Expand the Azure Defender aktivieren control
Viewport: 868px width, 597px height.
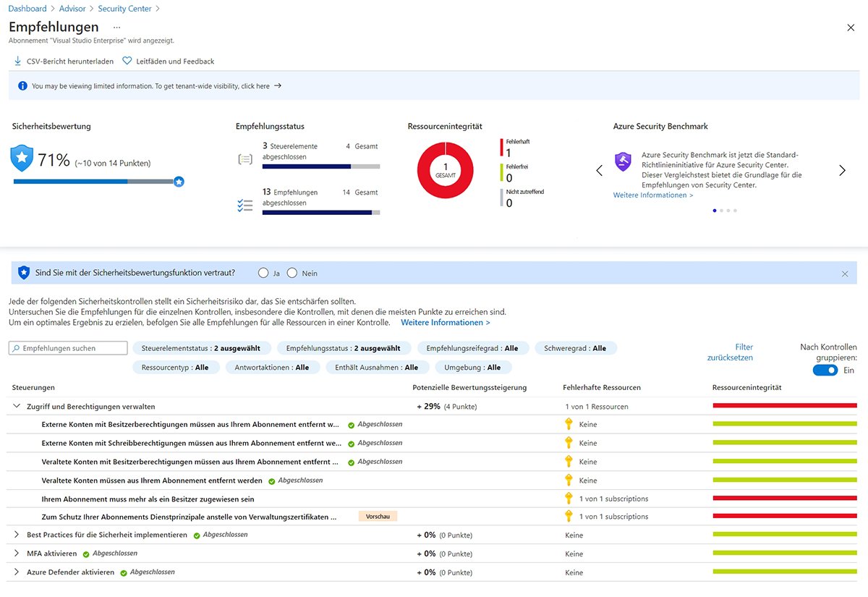point(17,572)
